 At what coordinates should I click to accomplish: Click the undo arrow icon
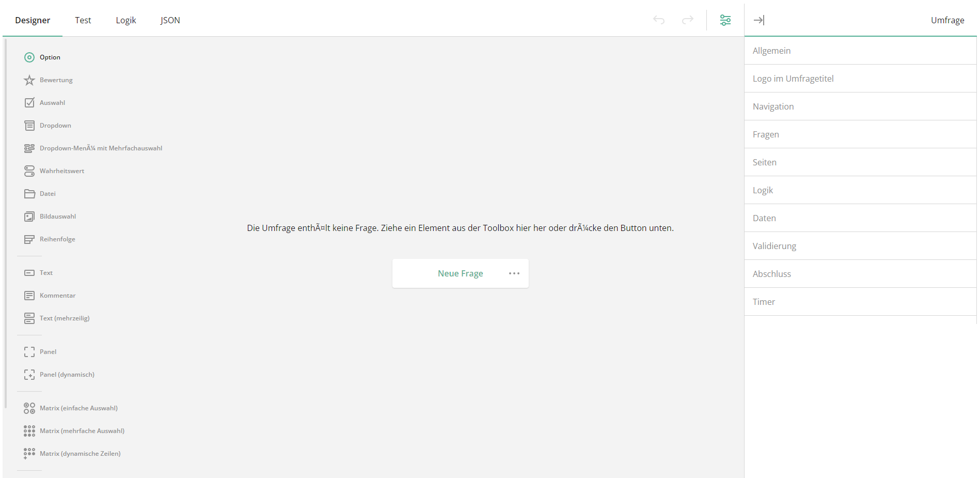click(x=659, y=20)
